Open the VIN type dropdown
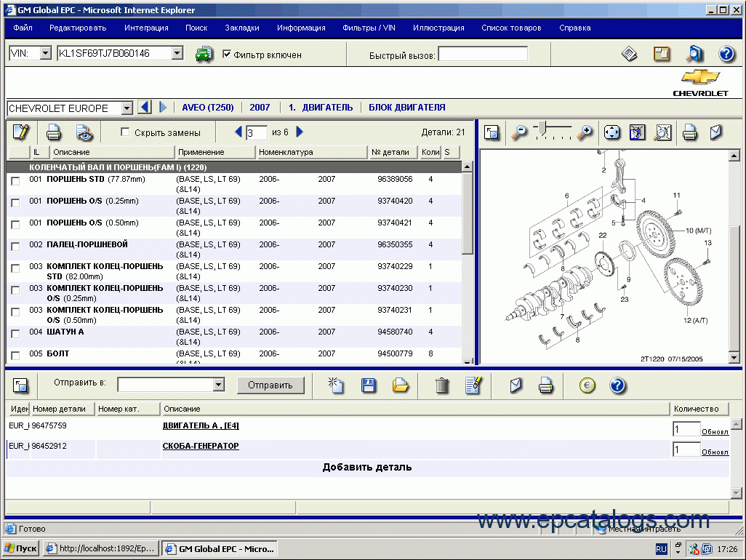The width and height of the screenshot is (746, 560). [x=46, y=53]
